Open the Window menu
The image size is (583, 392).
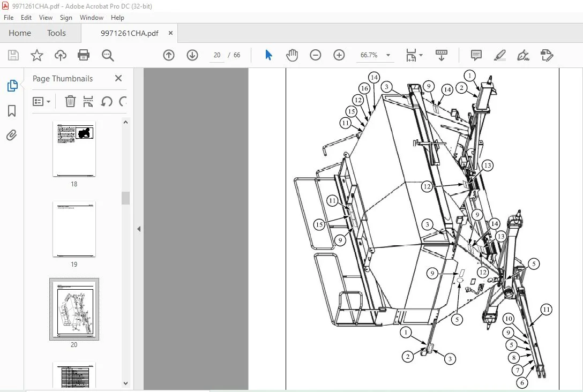[x=92, y=18]
